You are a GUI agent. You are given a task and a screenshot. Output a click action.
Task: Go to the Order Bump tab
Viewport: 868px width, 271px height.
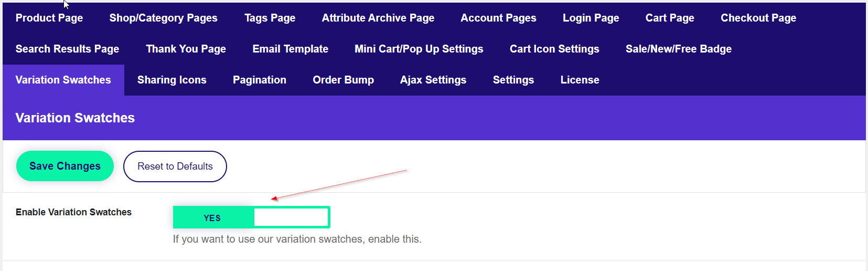pos(343,80)
